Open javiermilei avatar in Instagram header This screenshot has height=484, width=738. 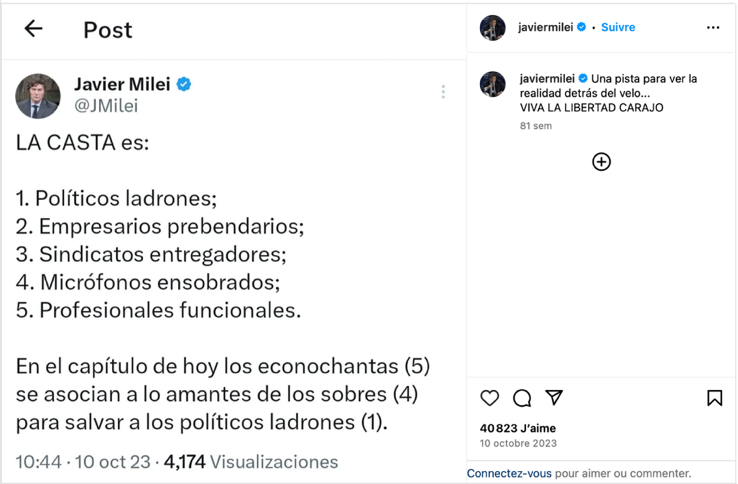492,28
